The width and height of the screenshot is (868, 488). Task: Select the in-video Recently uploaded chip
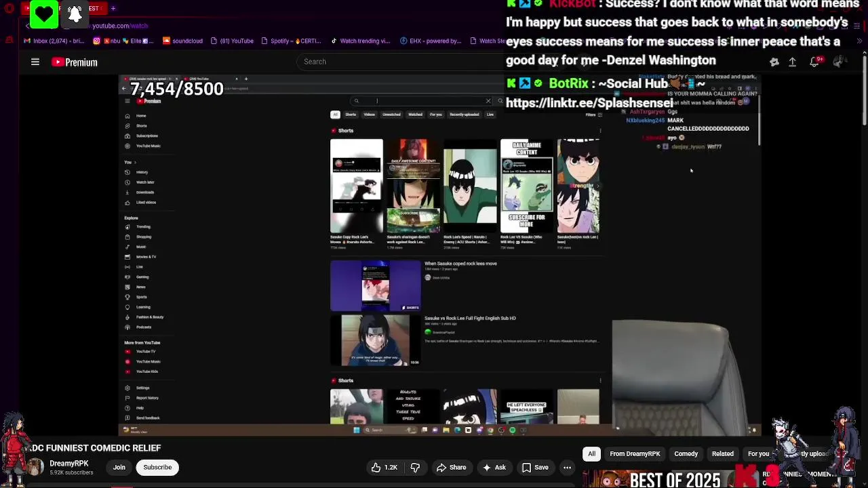pyautogui.click(x=465, y=115)
